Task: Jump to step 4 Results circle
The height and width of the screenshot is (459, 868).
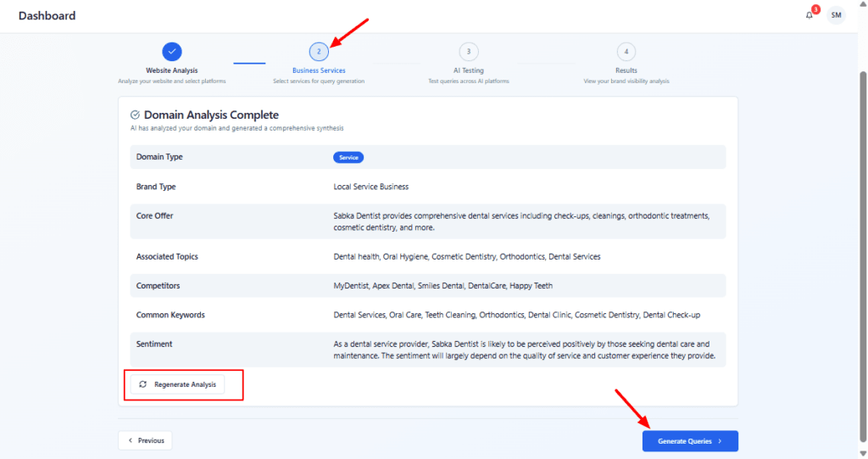Action: click(626, 52)
